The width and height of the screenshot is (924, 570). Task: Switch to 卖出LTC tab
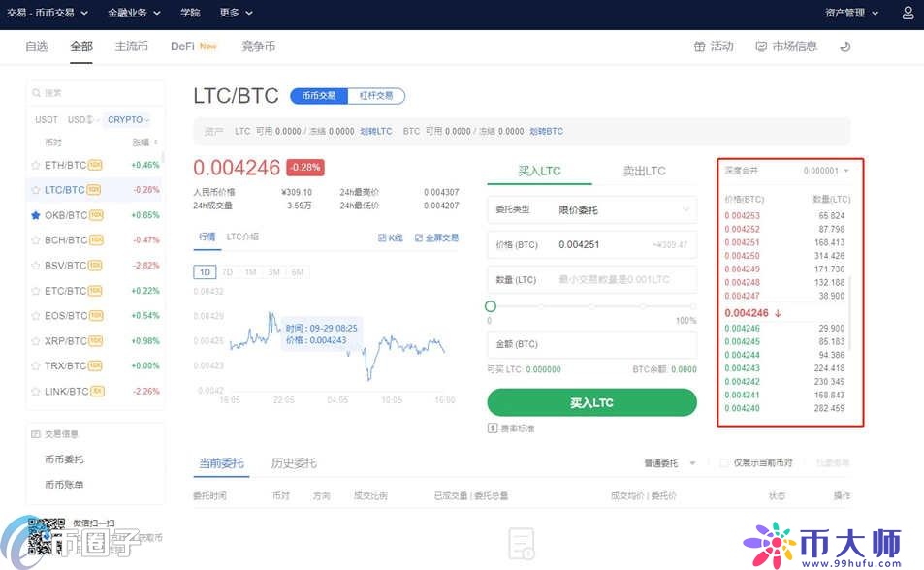tap(644, 171)
